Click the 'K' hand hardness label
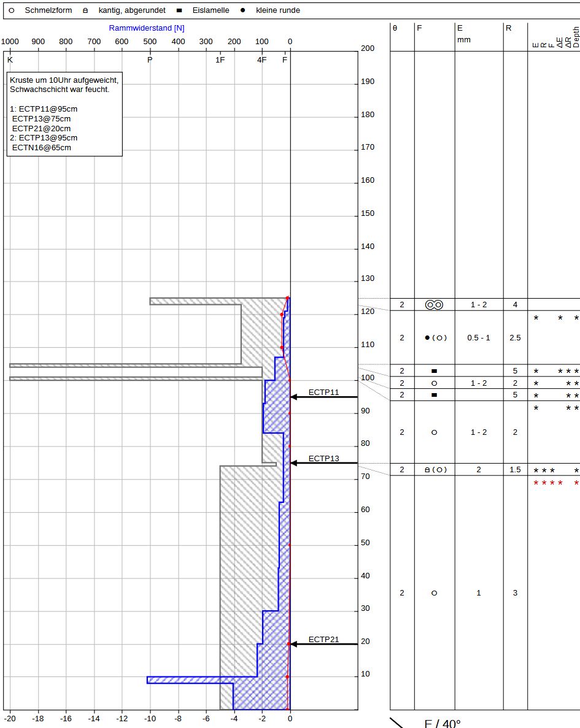Screen dimensions: 580x728 tap(10, 60)
